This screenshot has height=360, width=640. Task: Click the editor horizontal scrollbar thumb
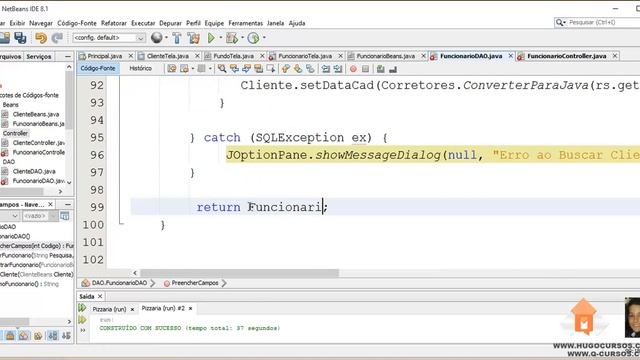pos(240,273)
